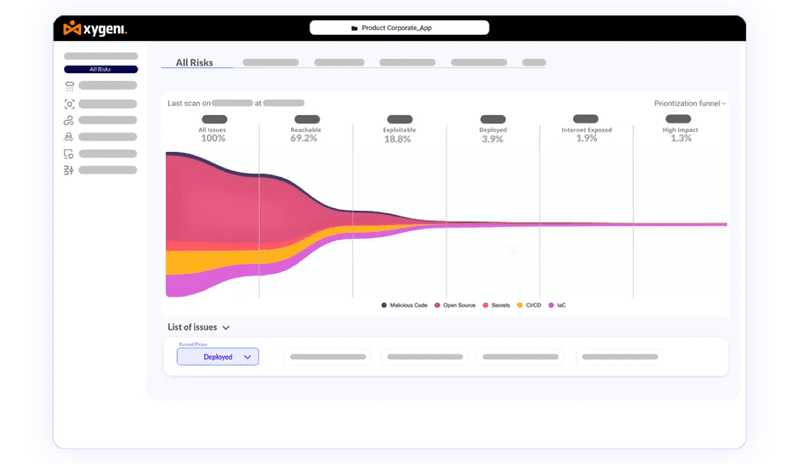Click the sliders settings icon in sidebar
Screen dimensions: 800x464
(x=69, y=171)
